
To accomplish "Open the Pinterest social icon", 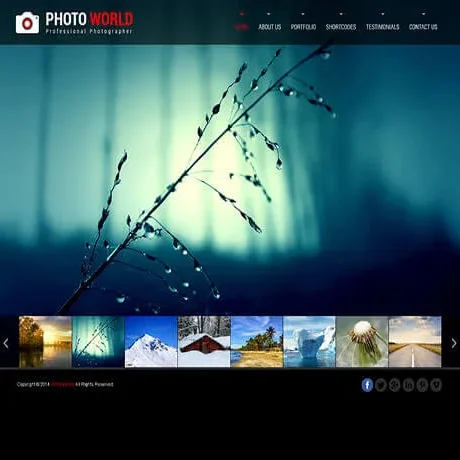I will click(422, 385).
